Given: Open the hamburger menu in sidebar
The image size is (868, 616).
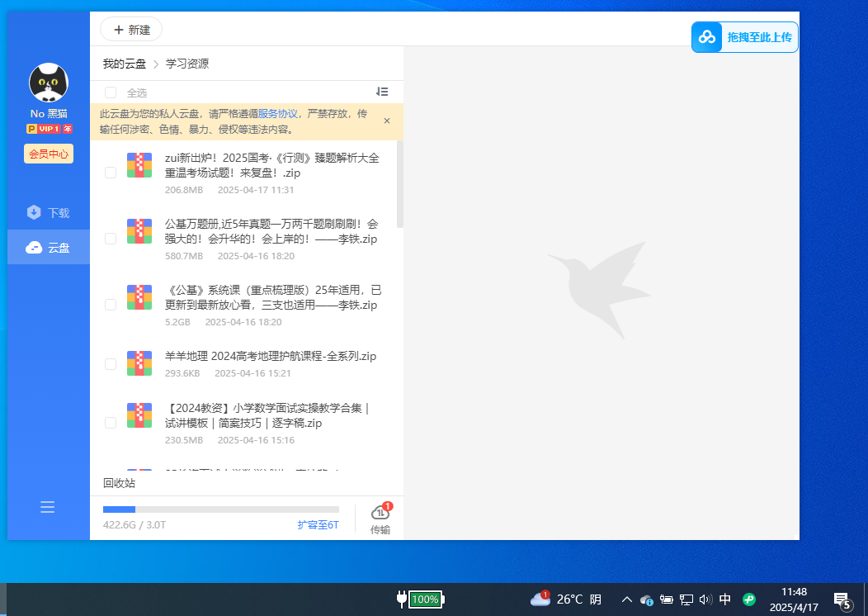Looking at the screenshot, I should pos(48,507).
